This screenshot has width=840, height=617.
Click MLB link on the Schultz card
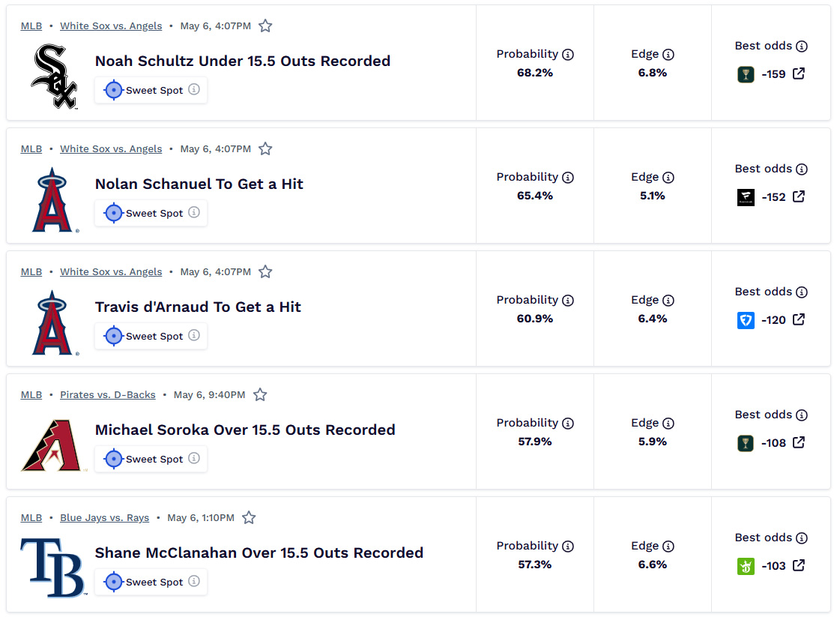pyautogui.click(x=31, y=25)
